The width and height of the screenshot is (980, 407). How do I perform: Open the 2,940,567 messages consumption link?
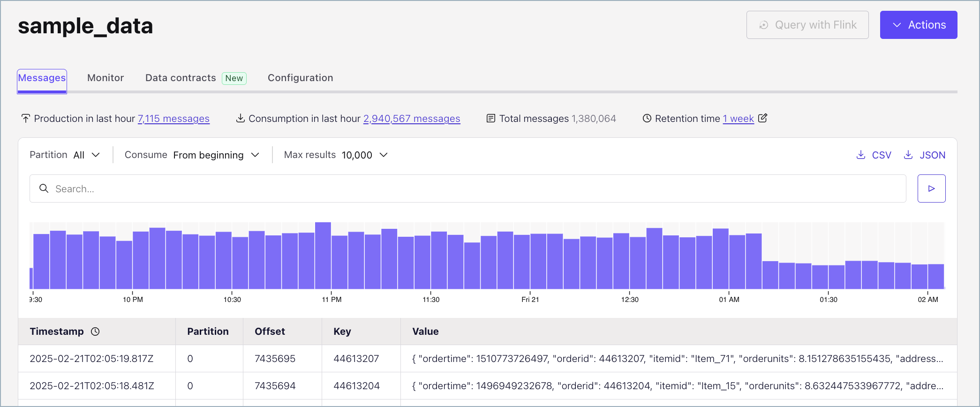412,119
